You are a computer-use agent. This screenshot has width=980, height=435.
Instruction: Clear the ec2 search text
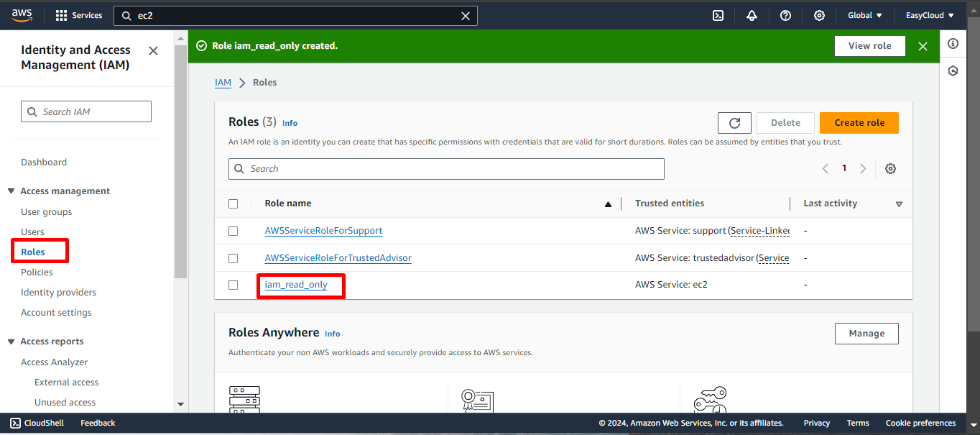(466, 16)
